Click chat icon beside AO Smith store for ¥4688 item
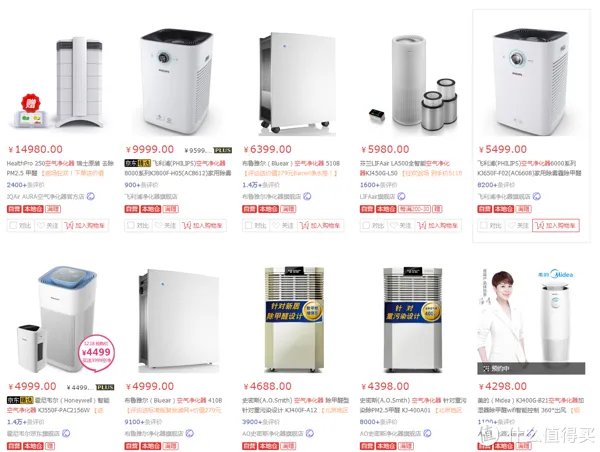 [x=310, y=433]
